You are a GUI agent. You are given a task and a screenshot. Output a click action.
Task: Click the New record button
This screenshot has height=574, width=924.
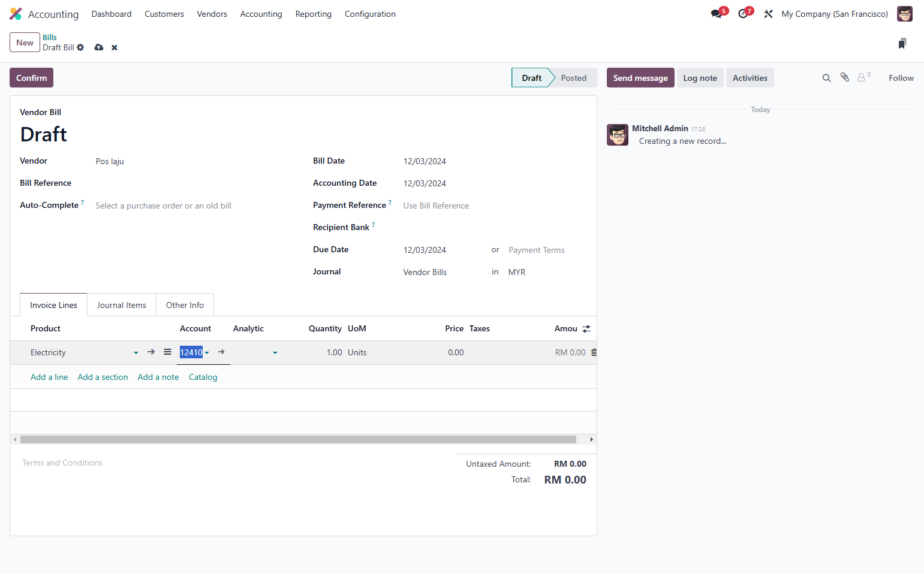point(25,43)
